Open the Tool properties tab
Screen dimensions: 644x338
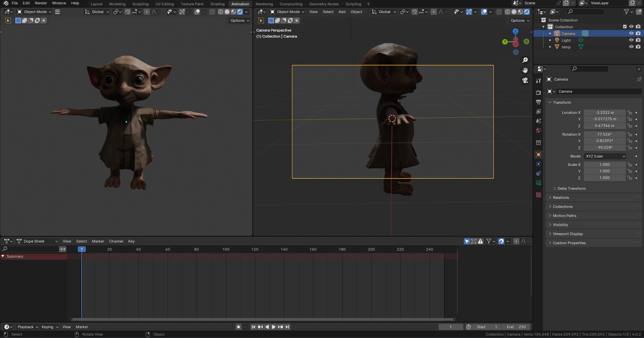tap(539, 81)
